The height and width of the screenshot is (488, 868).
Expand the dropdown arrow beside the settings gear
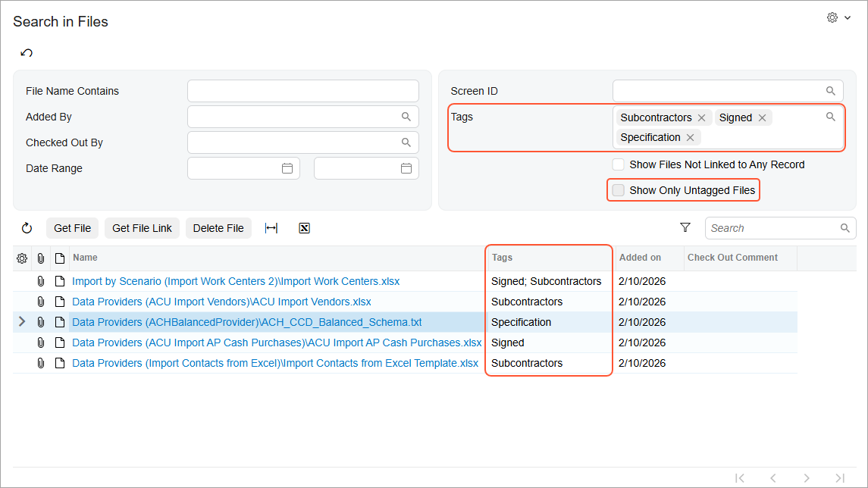click(x=848, y=17)
